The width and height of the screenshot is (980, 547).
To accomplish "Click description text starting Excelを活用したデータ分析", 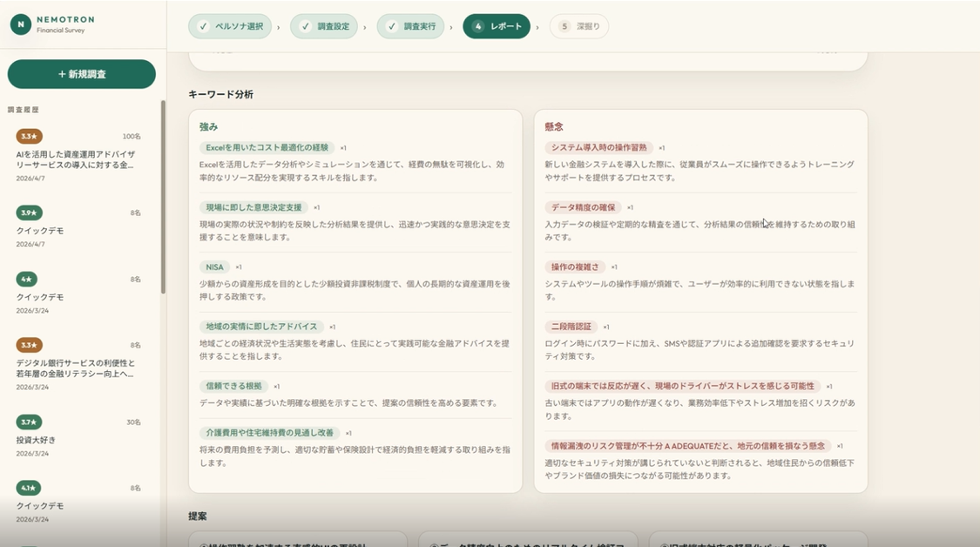I will [352, 171].
